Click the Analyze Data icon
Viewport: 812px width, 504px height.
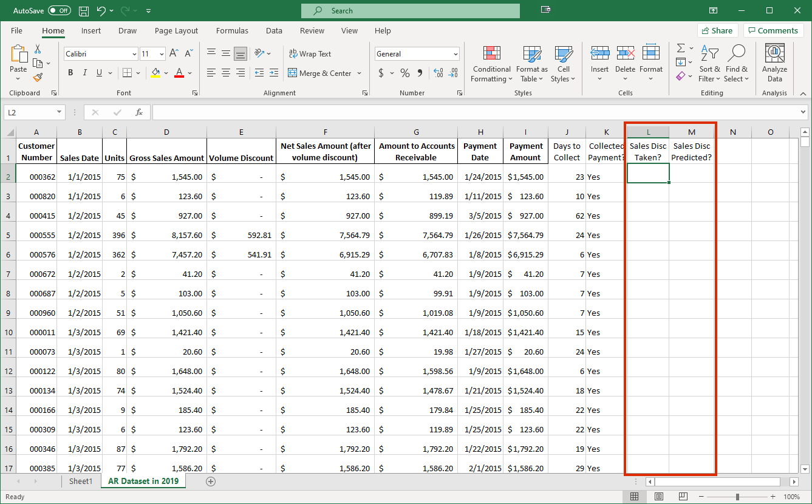[x=775, y=64]
